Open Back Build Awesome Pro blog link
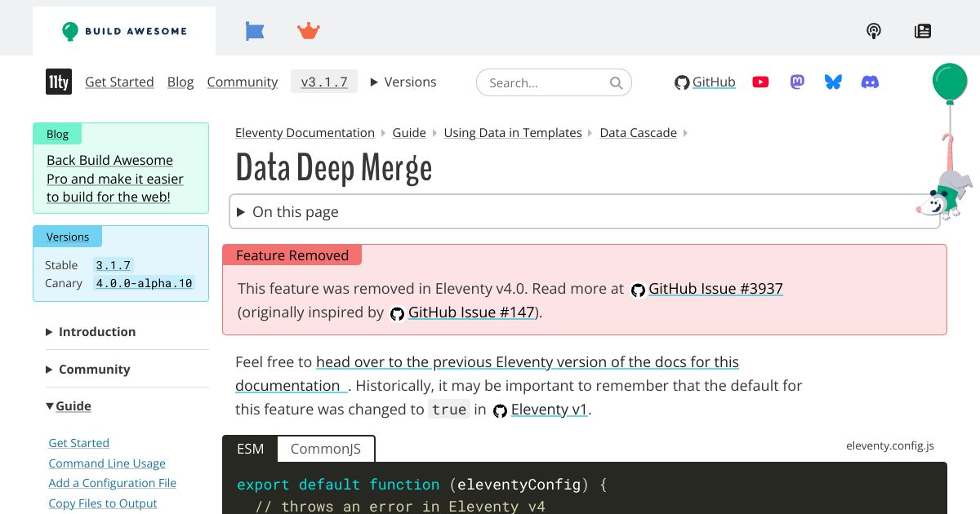980x514 pixels. point(115,179)
